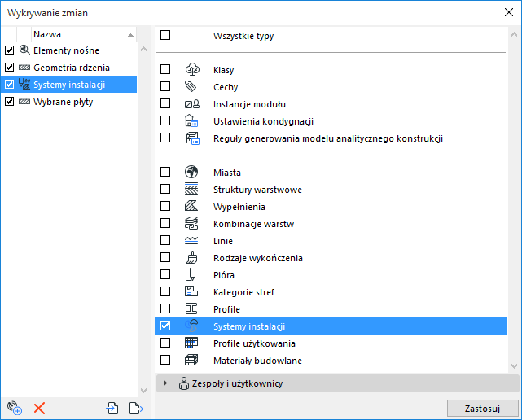Uncheck Systemy instalacji in the left list
Image resolution: width=522 pixels, height=420 pixels.
9,84
